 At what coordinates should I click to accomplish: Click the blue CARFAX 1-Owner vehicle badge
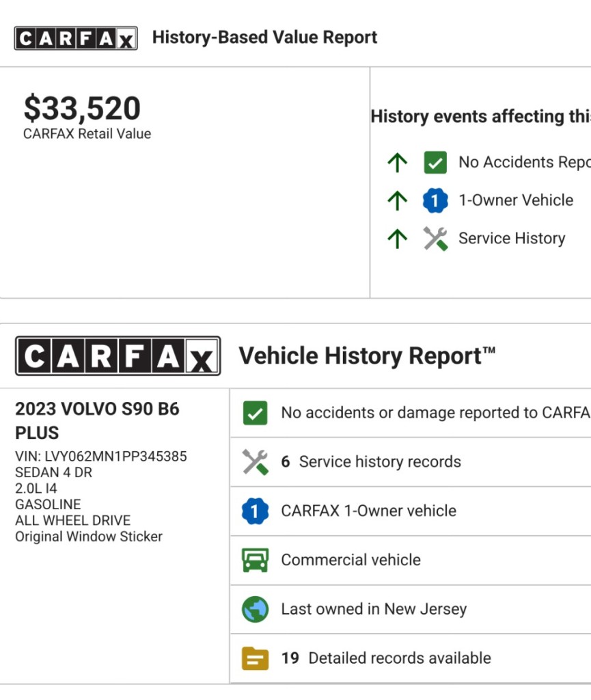tap(255, 511)
